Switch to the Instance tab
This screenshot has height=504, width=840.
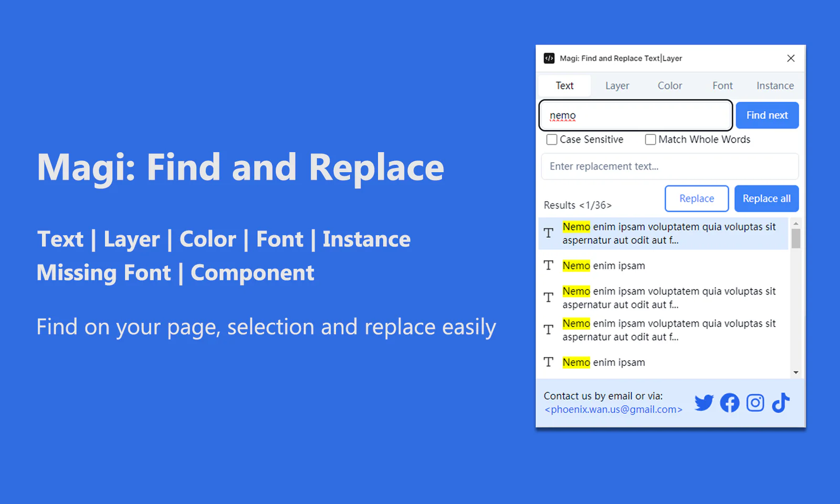tap(775, 86)
